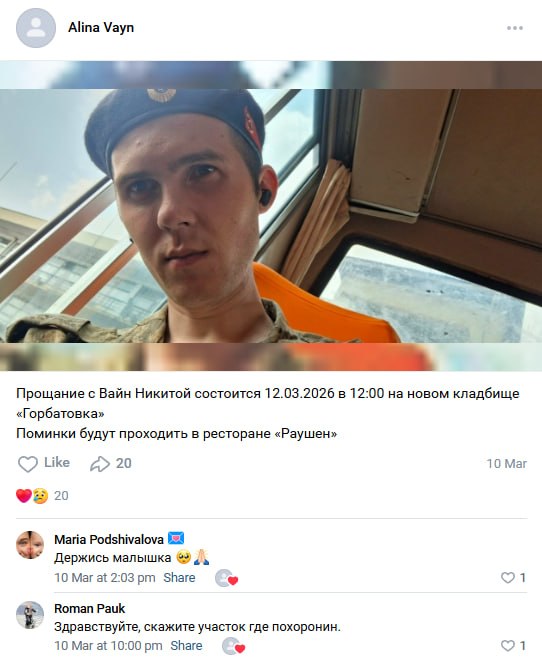Share Maria Podshivalova's comment
The width and height of the screenshot is (542, 658).
click(x=179, y=578)
